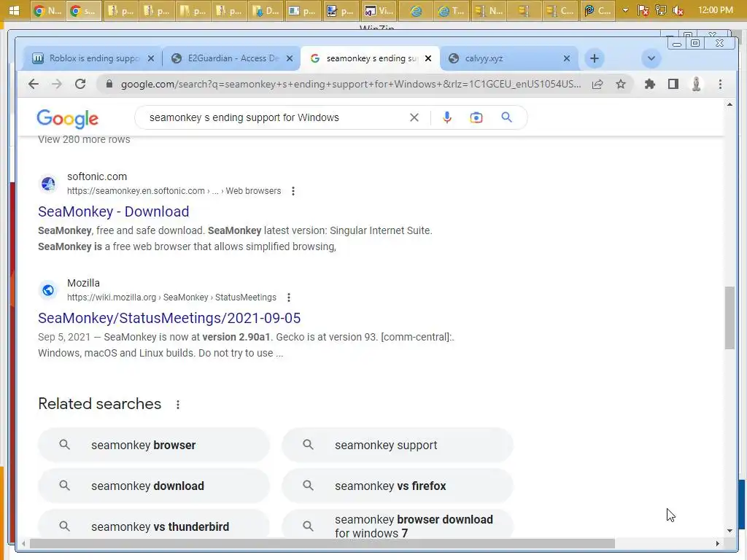Open new tab with plus button
The height and width of the screenshot is (560, 747).
594,58
